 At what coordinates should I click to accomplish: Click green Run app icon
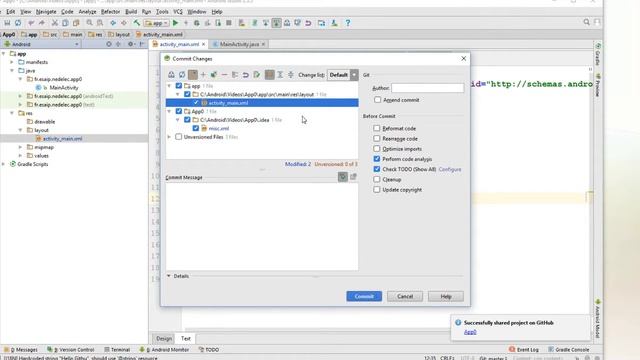pyautogui.click(x=176, y=23)
